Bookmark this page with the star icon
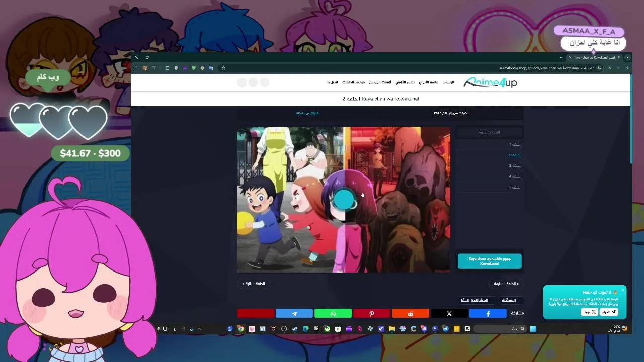The image size is (644, 362). point(223,68)
